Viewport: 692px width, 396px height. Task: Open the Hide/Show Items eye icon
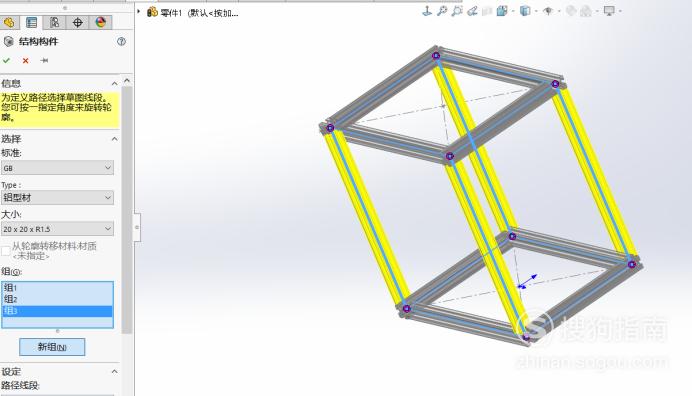click(548, 11)
